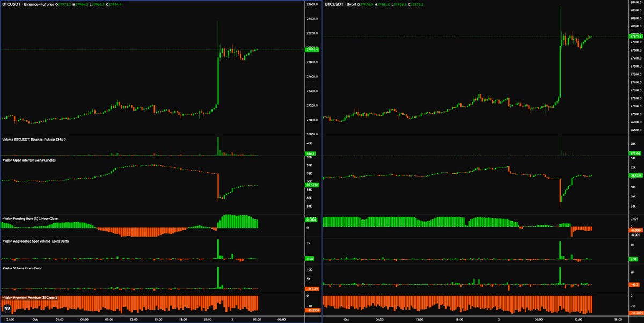Click the 27974.4 current price label

pyautogui.click(x=312, y=50)
